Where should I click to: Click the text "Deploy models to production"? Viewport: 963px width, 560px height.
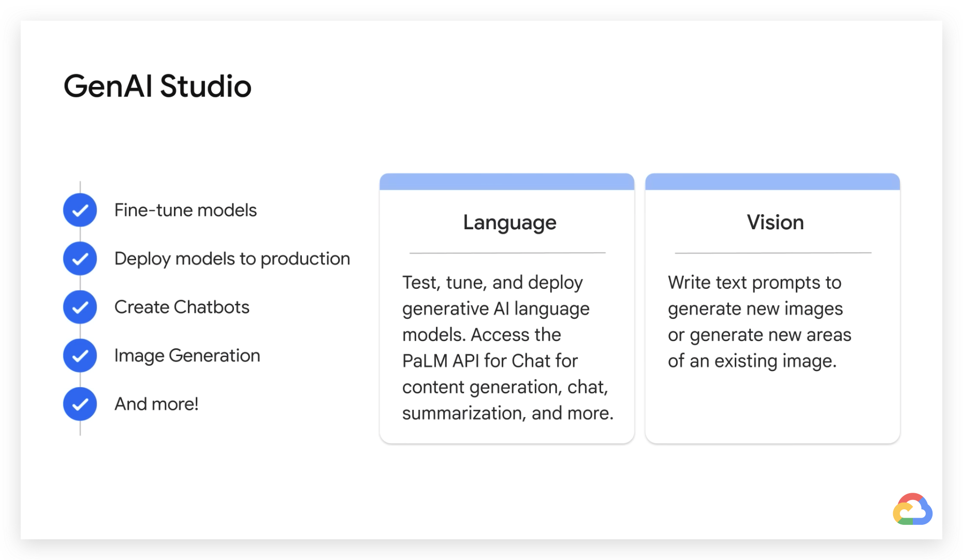232,259
